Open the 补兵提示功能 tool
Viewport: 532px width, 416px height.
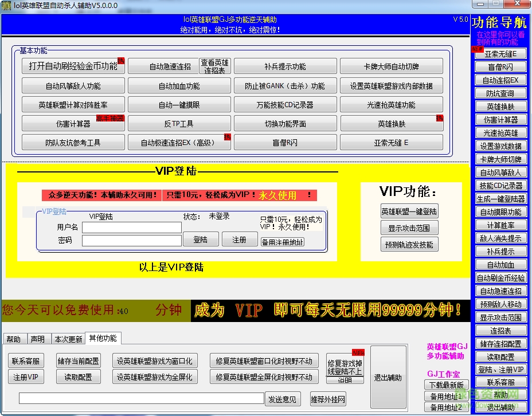click(x=285, y=66)
